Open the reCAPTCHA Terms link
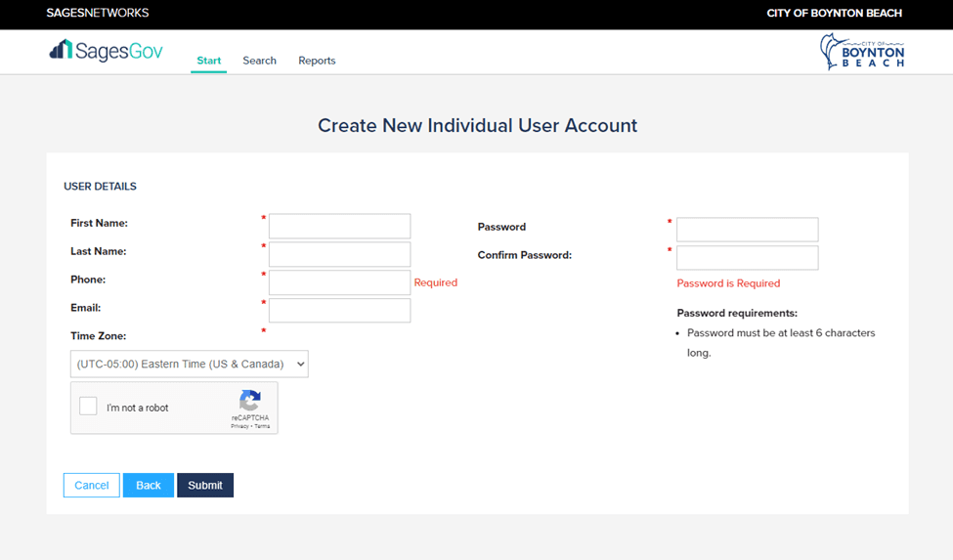The image size is (953, 560). click(263, 427)
